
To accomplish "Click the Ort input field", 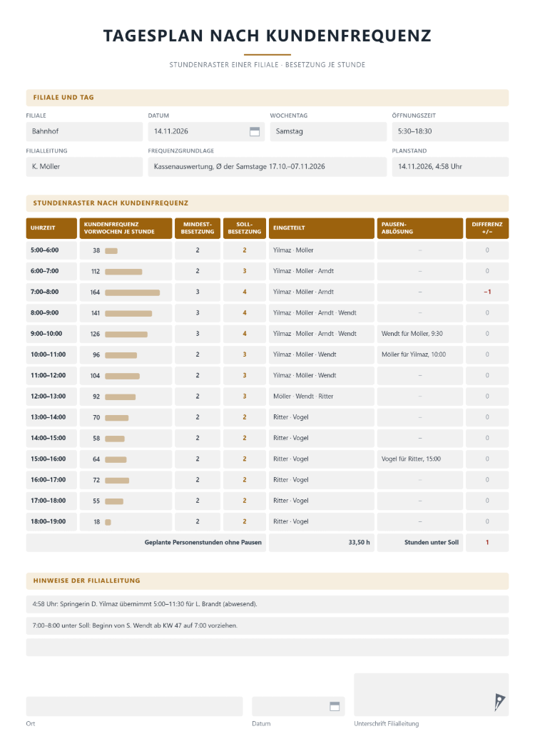I will (134, 706).
